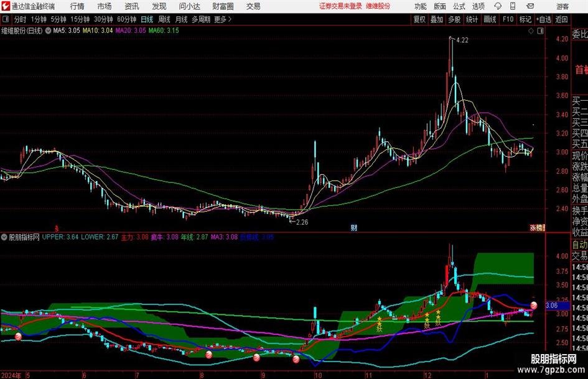Screen dimensions: 588x379
Task: Expand the 股朋指标网 indicator dropdown arrow
Action: (x=4, y=237)
